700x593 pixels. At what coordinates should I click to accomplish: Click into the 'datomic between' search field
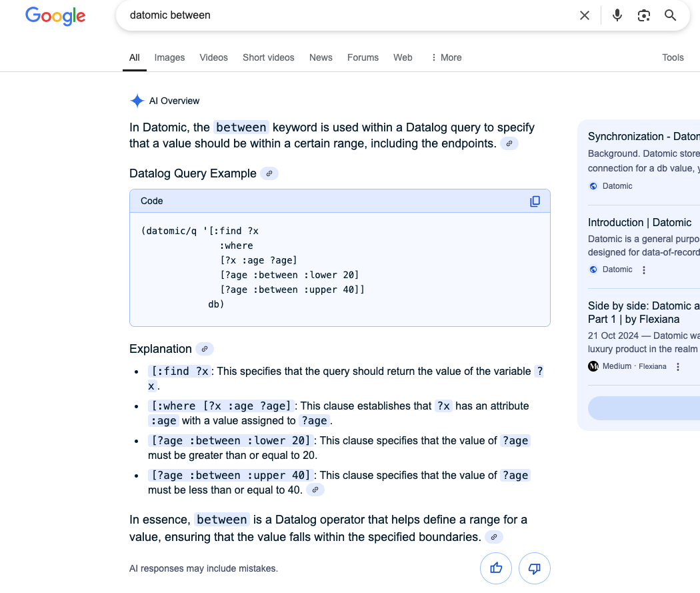[348, 15]
